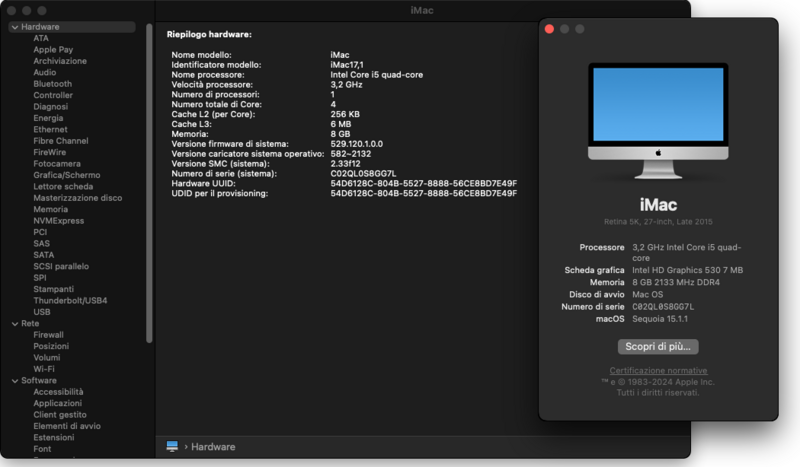800x467 pixels.
Task: Click the sidebar vertical scrollbar
Action: coord(149,184)
